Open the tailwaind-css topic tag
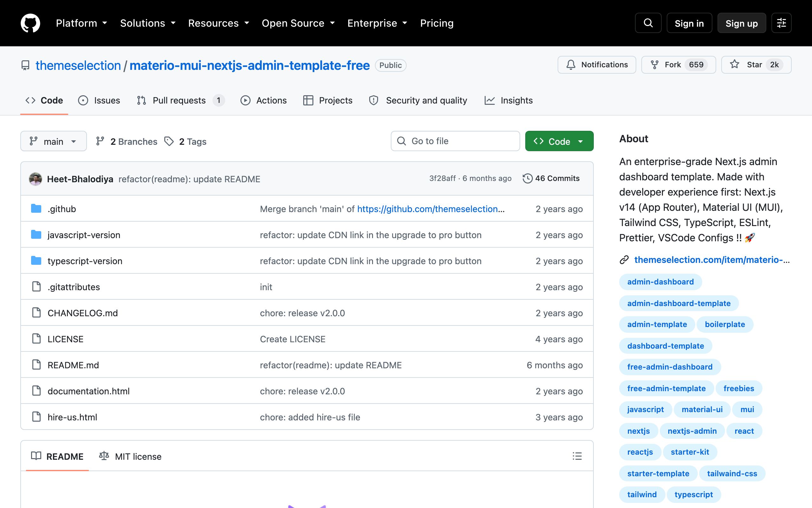 (x=732, y=473)
